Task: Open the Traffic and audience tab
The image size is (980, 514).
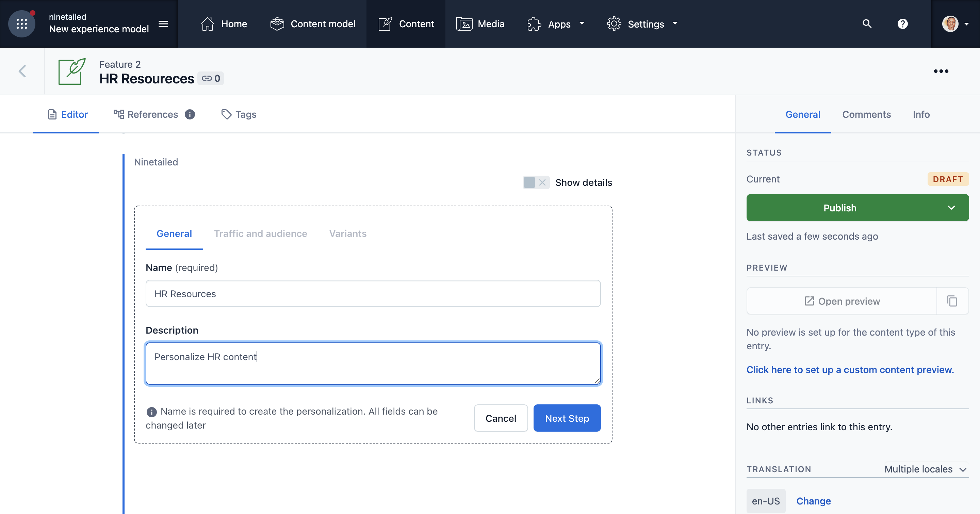Action: (260, 234)
